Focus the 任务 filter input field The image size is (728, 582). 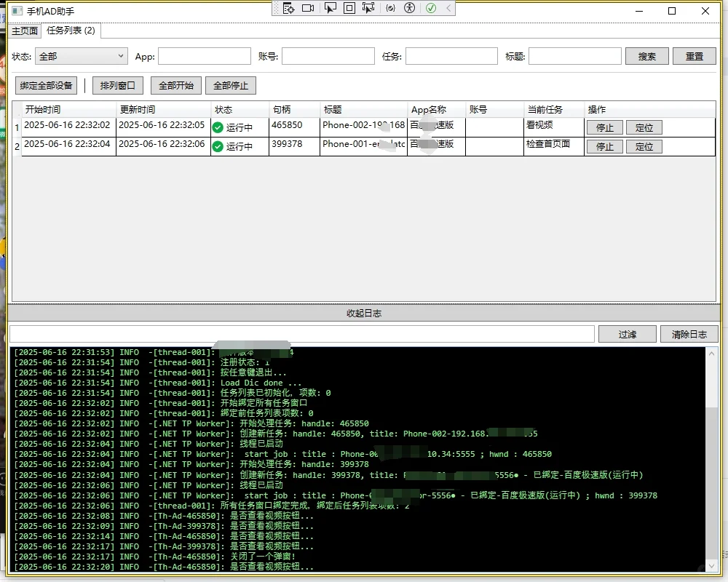point(452,56)
